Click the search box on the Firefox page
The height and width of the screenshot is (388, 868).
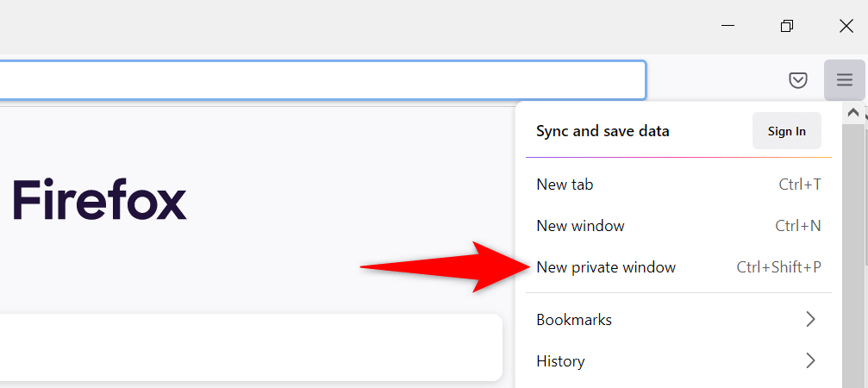(x=250, y=347)
